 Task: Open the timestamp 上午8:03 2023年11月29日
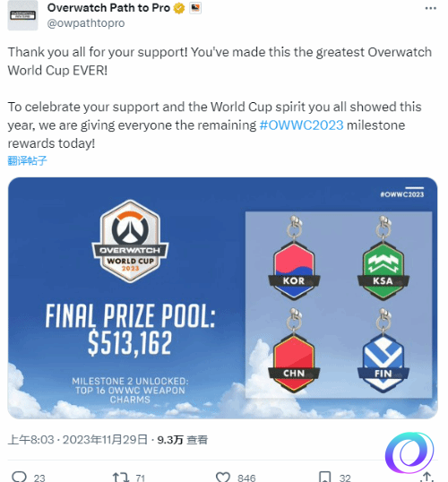tap(77, 440)
